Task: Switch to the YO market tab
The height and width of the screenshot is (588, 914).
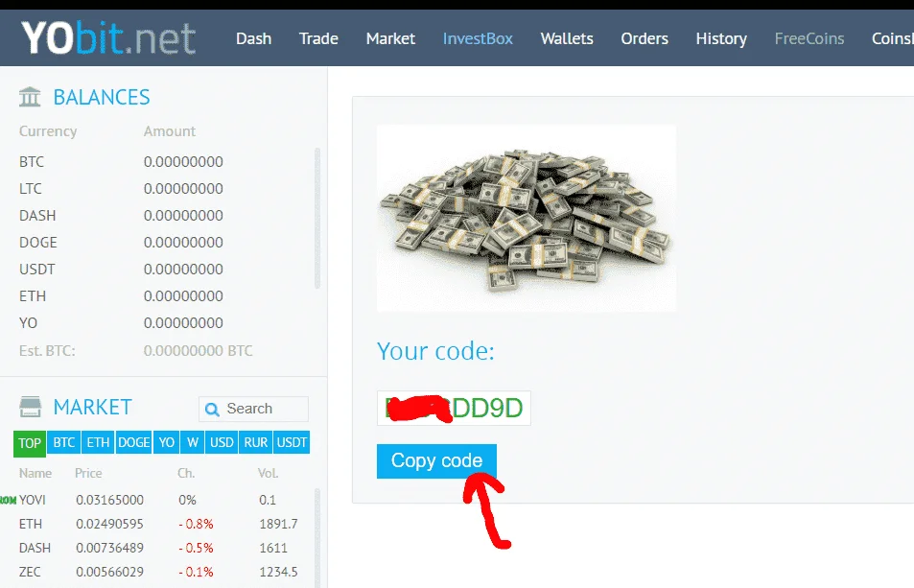Action: 167,442
